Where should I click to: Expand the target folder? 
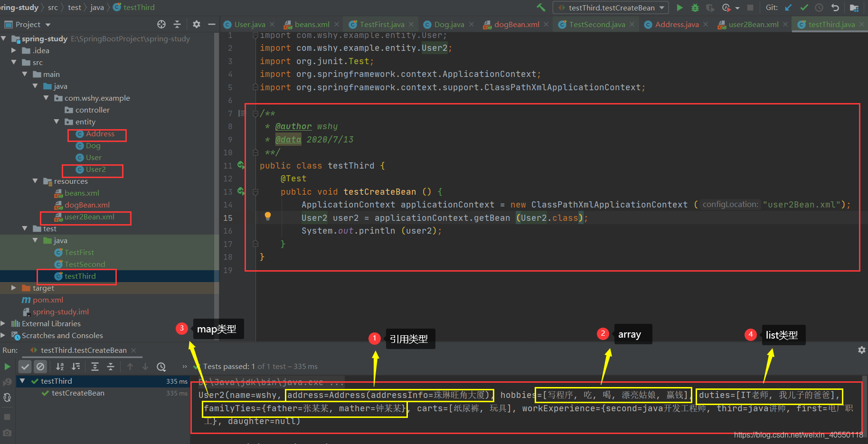[x=14, y=288]
